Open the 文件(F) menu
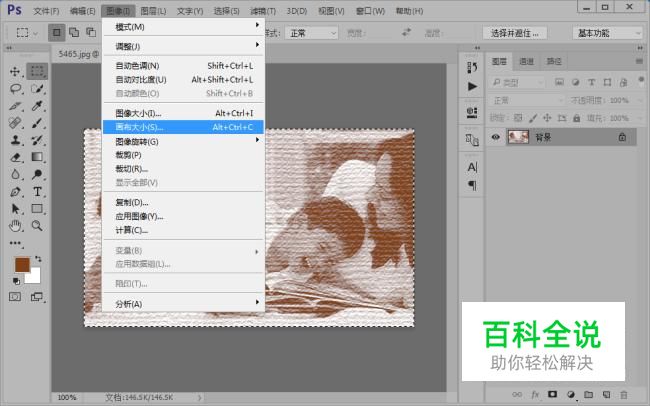This screenshot has height=406, width=650. (x=46, y=11)
